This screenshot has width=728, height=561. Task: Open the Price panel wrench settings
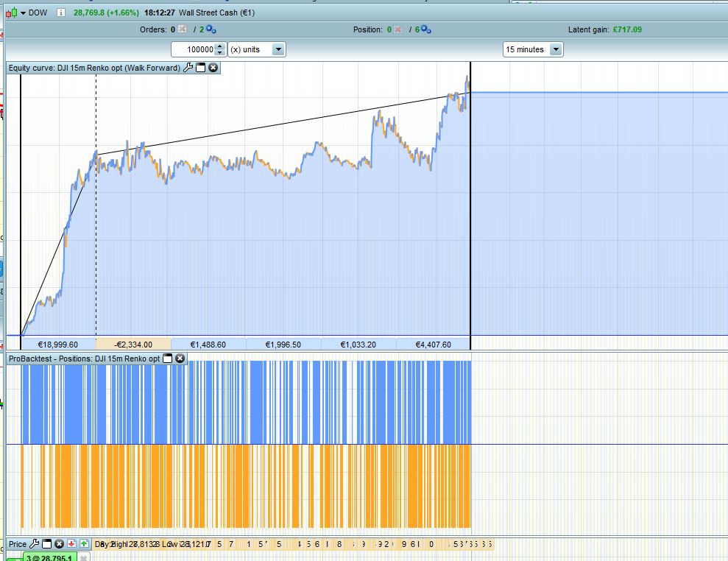(34, 544)
